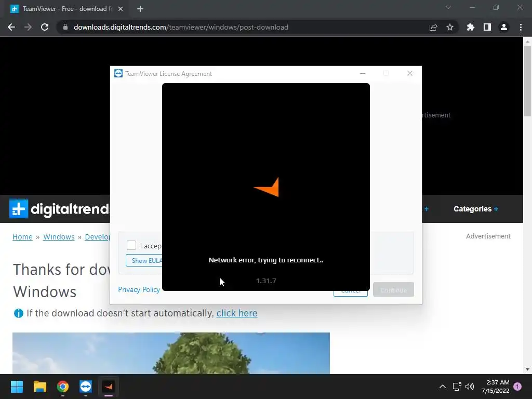Select the TeamViewer - Free - download tab
Screen dimensions: 532x399
[x=67, y=9]
